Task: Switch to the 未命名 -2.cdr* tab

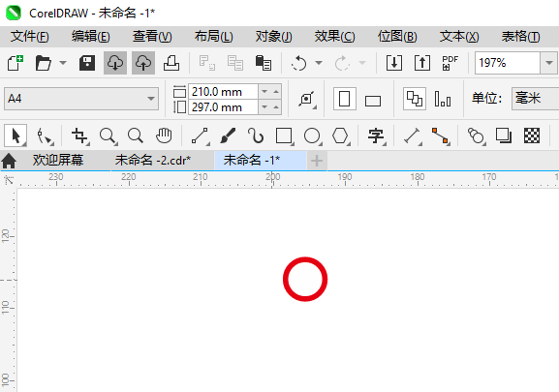Action: point(153,161)
